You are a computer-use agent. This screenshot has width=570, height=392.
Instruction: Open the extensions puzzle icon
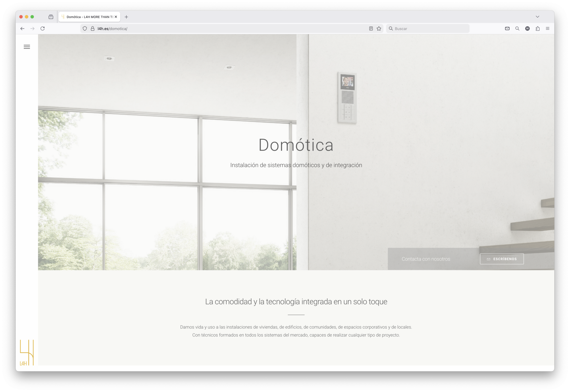click(x=537, y=28)
